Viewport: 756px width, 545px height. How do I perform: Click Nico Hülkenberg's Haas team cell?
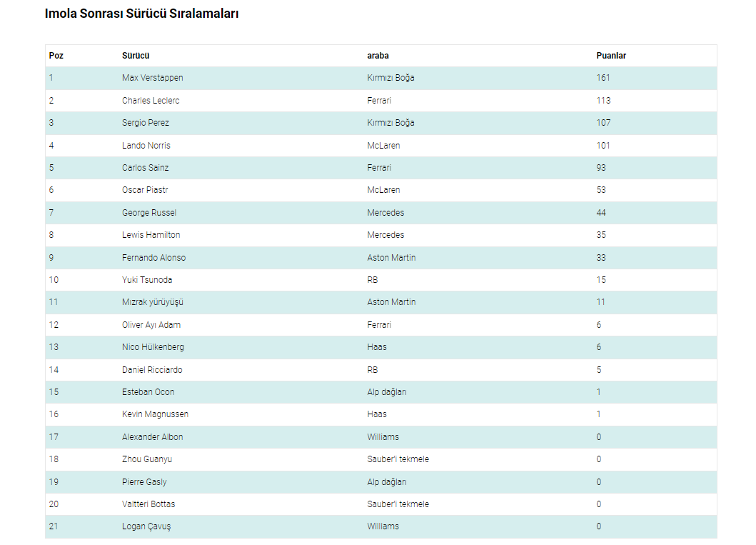[377, 347]
